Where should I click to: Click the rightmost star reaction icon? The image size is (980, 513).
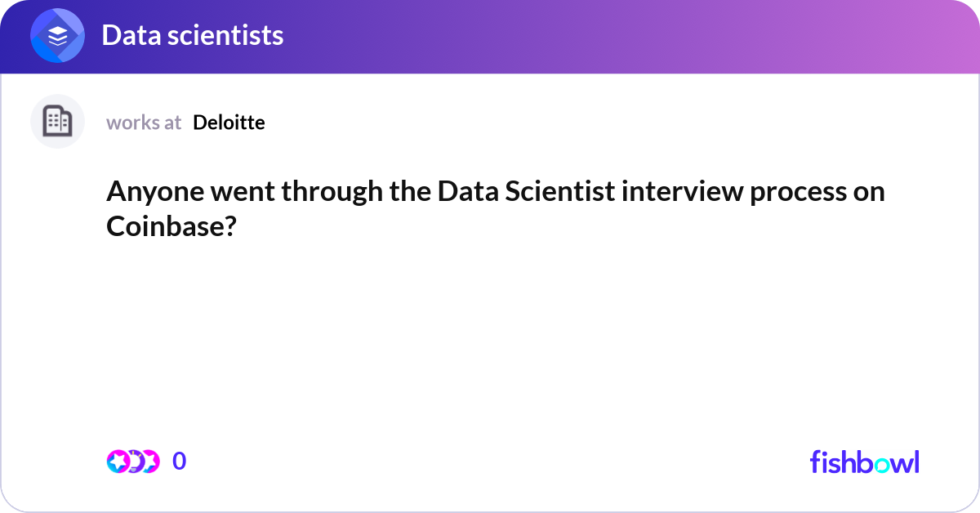(x=149, y=462)
